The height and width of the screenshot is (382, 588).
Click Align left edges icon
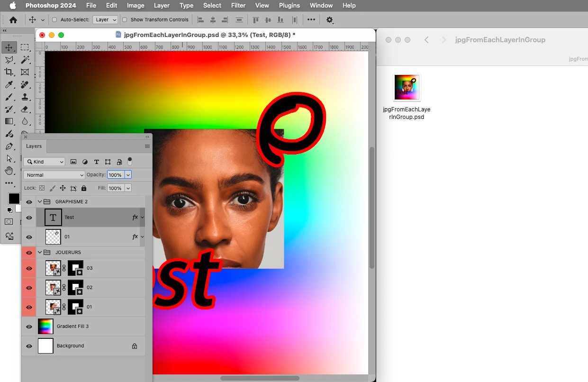coord(200,20)
